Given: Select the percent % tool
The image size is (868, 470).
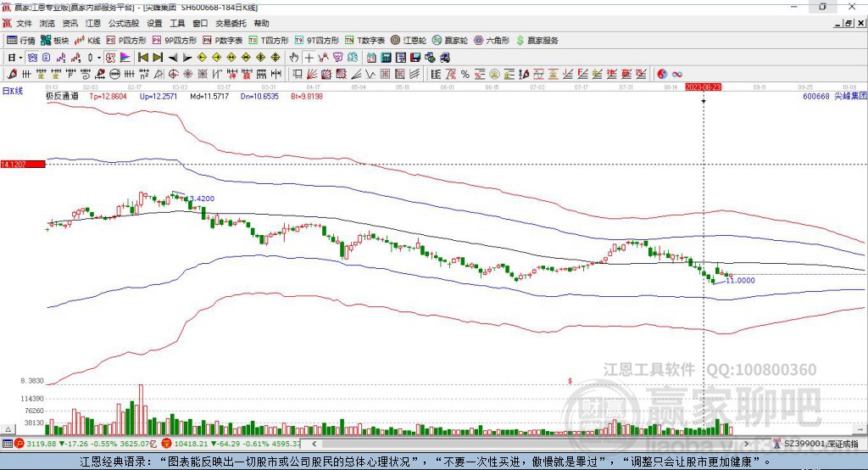Looking at the screenshot, I should tap(465, 75).
